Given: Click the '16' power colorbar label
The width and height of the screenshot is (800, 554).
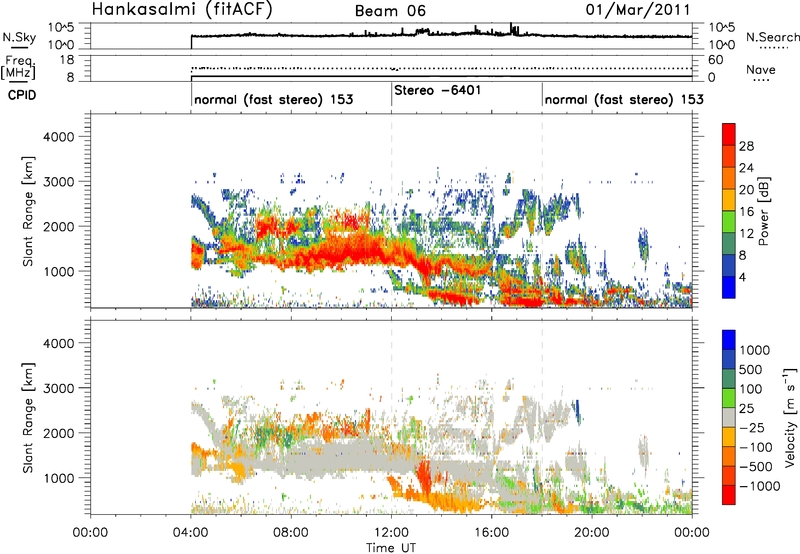Looking at the screenshot, I should coord(746,212).
